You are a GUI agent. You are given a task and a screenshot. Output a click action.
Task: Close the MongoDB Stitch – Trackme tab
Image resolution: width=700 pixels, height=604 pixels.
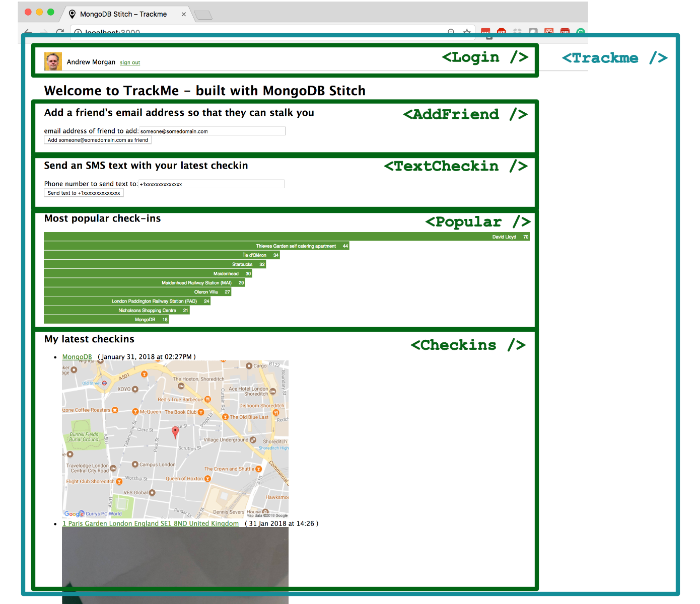click(184, 14)
